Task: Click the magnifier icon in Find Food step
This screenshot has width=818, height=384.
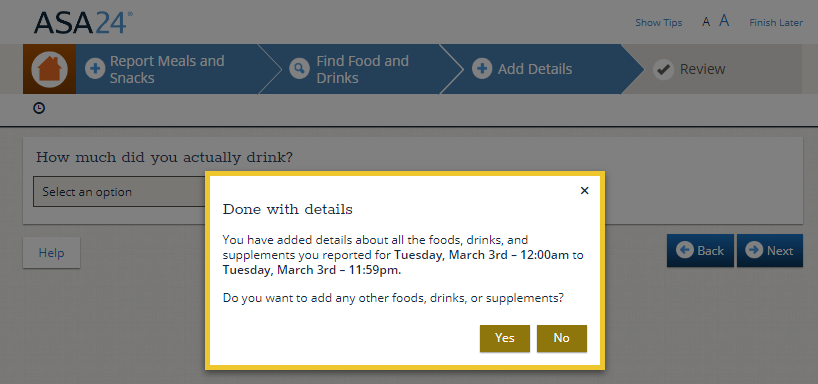Action: coord(299,69)
